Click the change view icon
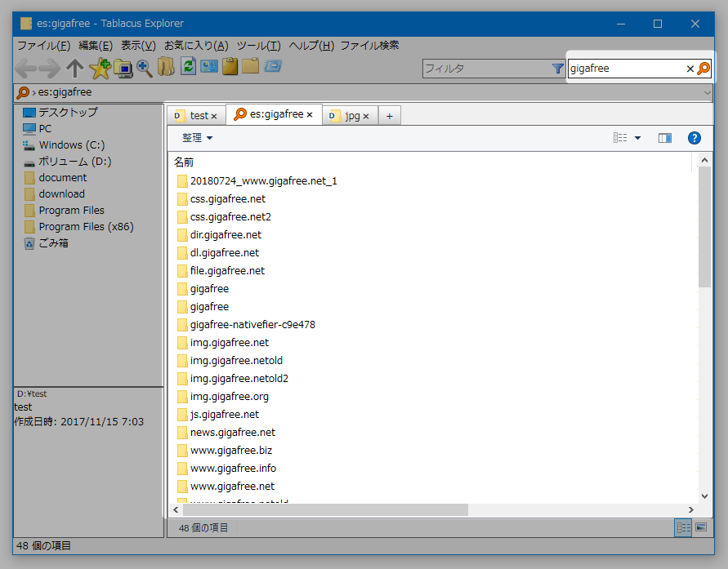728x569 pixels. (x=620, y=138)
